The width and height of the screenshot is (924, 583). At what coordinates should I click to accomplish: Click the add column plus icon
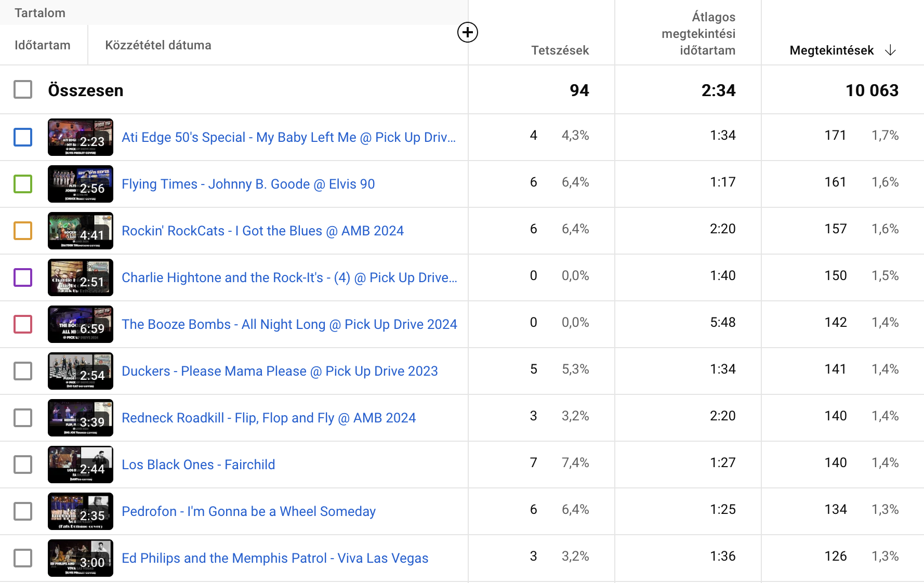tap(467, 33)
